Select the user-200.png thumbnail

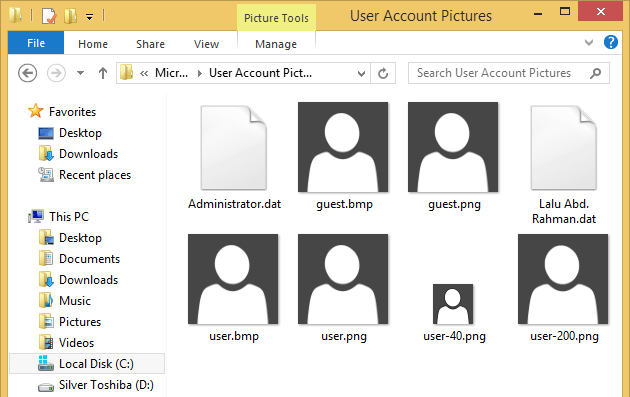tap(563, 279)
